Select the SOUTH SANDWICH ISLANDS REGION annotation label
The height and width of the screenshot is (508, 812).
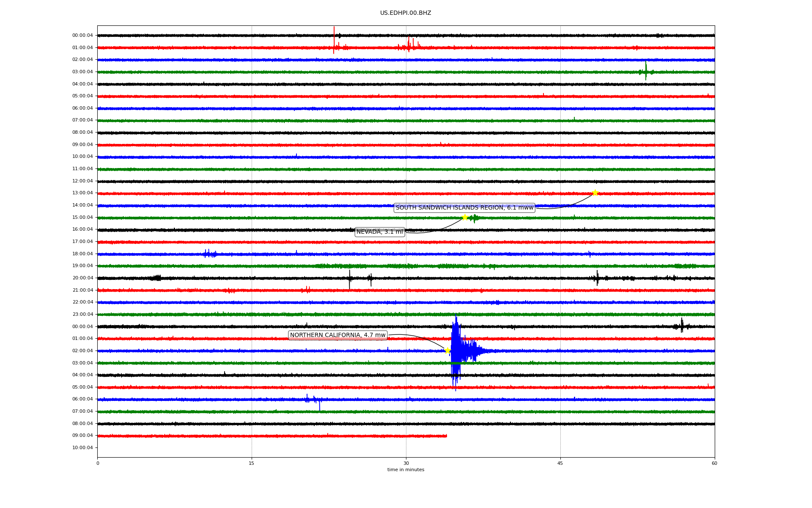(x=464, y=208)
